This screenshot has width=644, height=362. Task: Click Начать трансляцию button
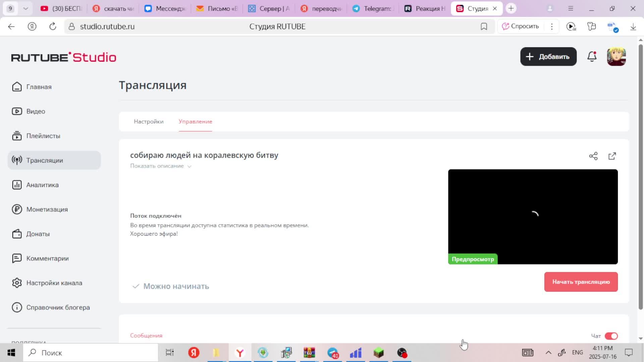point(581,282)
